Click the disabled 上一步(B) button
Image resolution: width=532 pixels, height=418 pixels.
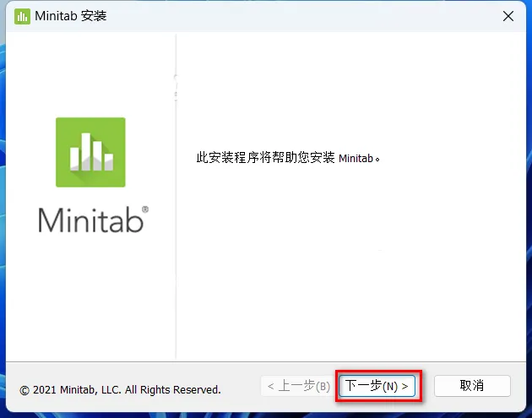[299, 386]
